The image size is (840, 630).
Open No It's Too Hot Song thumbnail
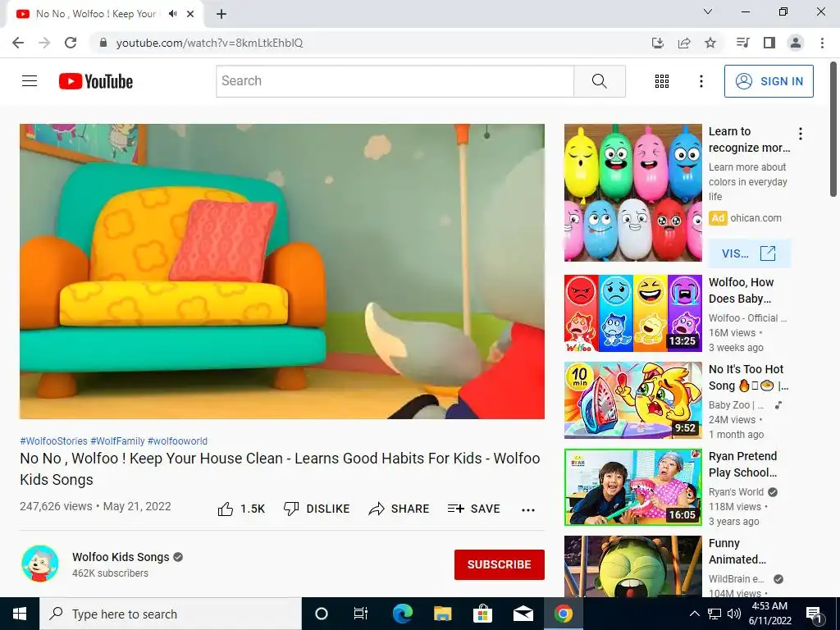632,400
